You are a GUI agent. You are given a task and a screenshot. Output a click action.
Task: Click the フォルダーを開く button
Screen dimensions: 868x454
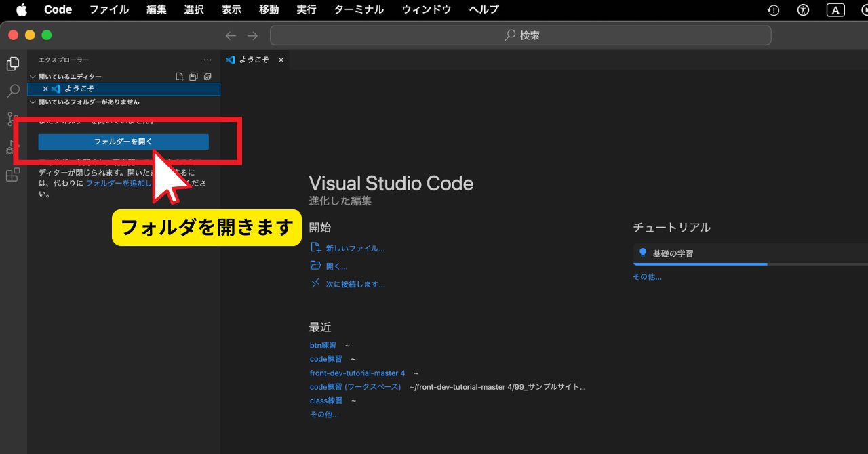click(123, 142)
